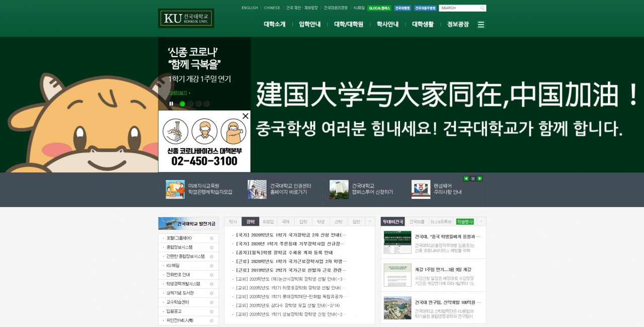
Task: Open the 입학안내 main menu
Action: point(310,24)
